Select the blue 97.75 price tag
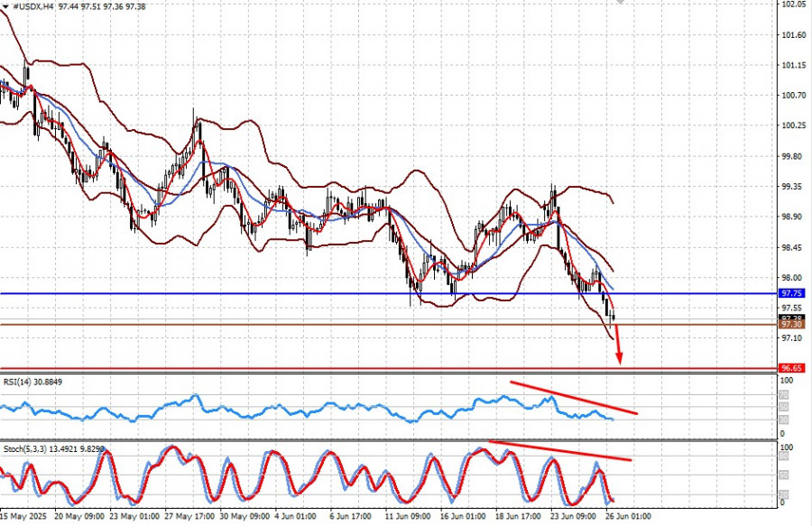812x526 pixels. [791, 293]
